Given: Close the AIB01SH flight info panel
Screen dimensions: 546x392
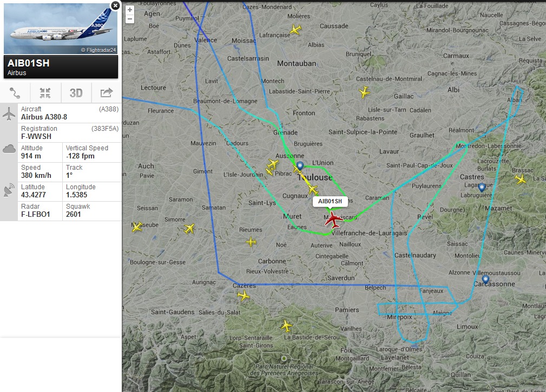Looking at the screenshot, I should pyautogui.click(x=115, y=5).
